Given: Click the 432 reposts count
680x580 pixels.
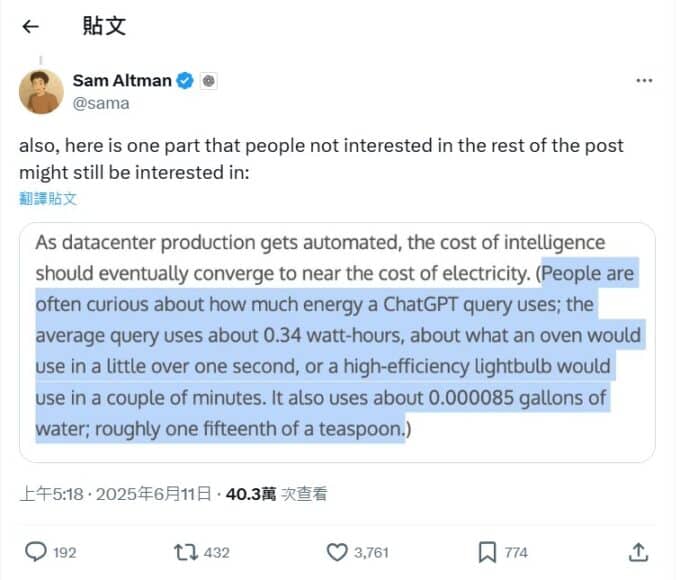Looking at the screenshot, I should pyautogui.click(x=216, y=552).
